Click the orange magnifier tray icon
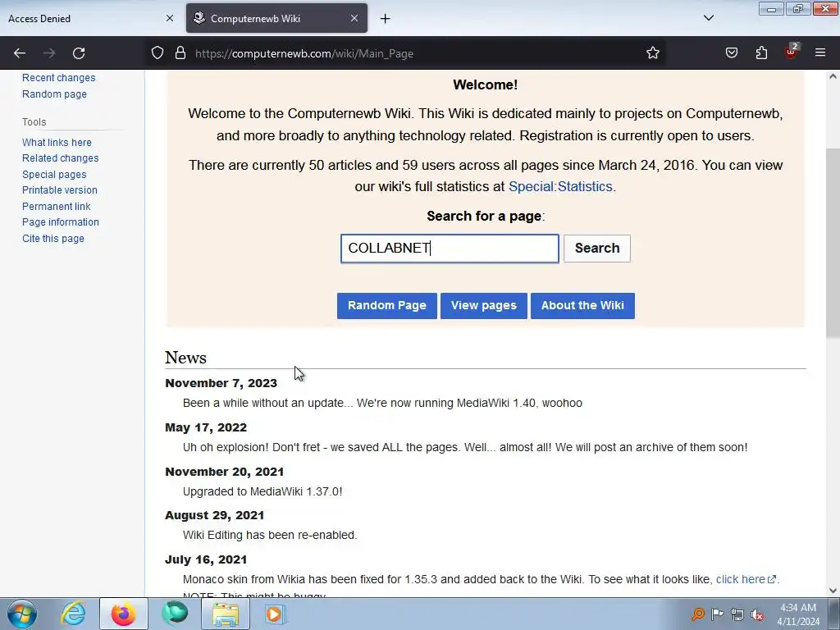 click(x=697, y=614)
